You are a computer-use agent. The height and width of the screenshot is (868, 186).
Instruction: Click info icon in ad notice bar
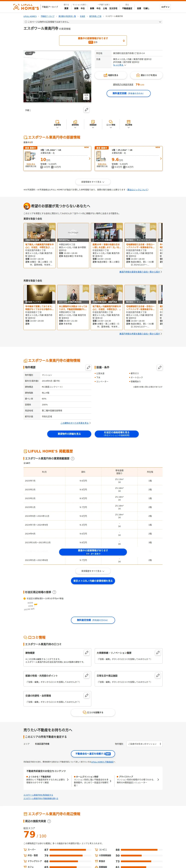[26, 22]
